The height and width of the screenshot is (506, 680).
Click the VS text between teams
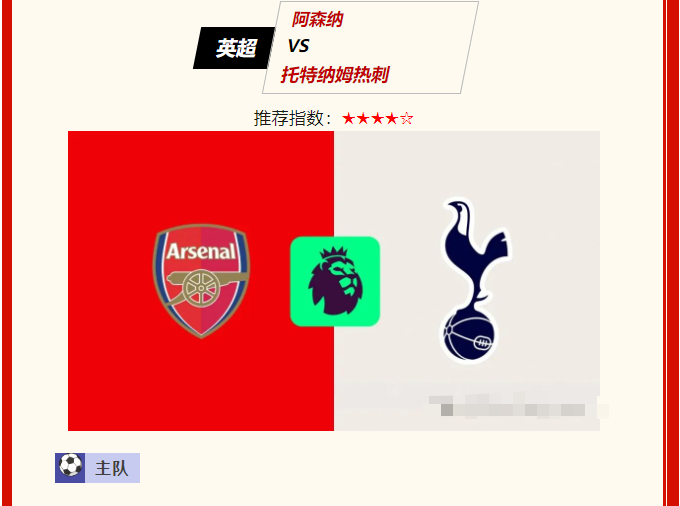pos(298,46)
